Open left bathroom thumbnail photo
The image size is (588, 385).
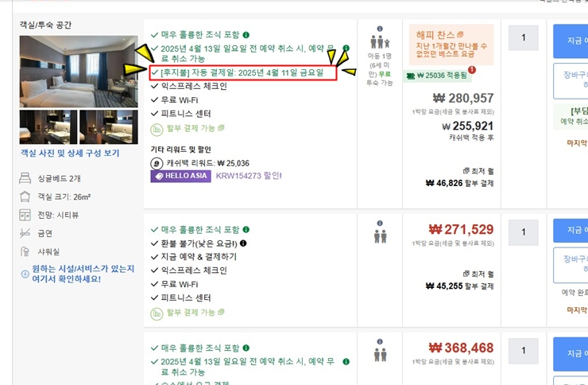coord(48,126)
